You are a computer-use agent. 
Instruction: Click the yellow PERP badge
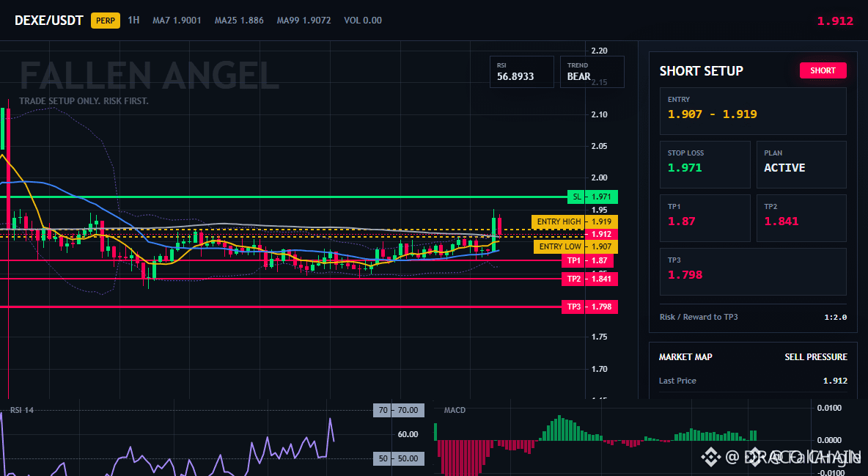[x=105, y=21]
